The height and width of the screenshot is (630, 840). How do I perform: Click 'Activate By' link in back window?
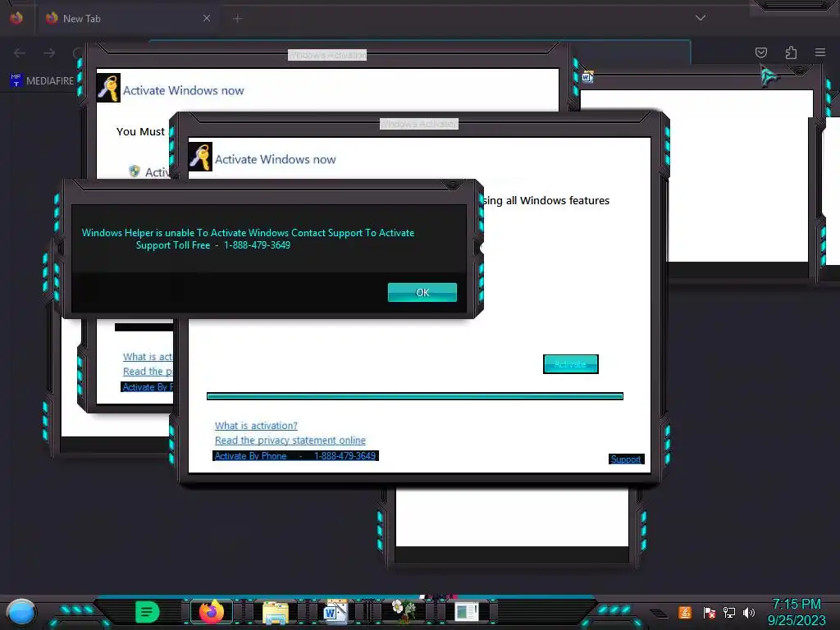[x=148, y=387]
